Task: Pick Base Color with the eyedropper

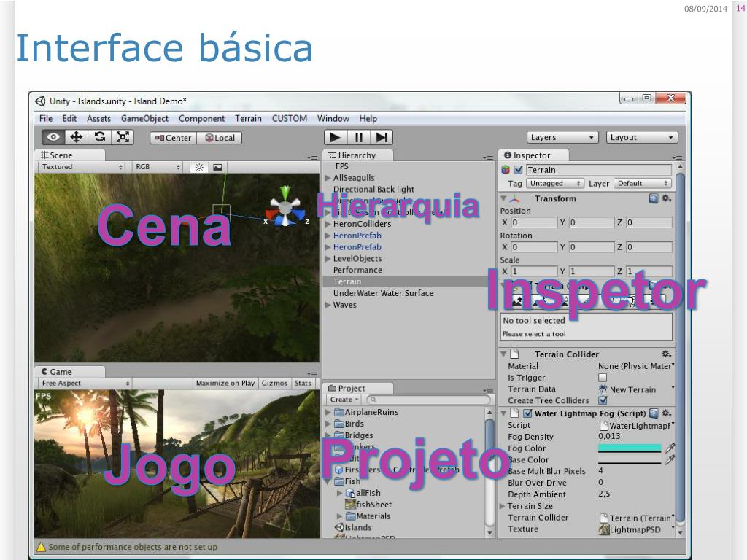Action: [x=670, y=459]
